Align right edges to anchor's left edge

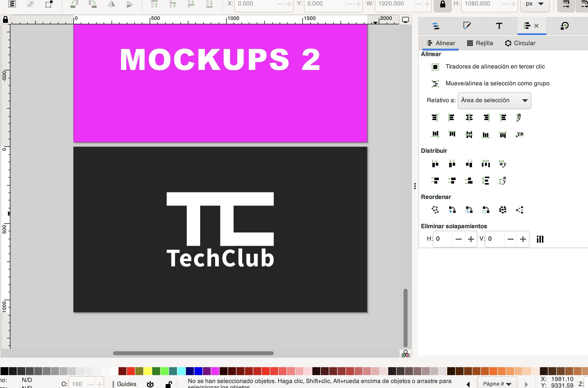pos(435,117)
